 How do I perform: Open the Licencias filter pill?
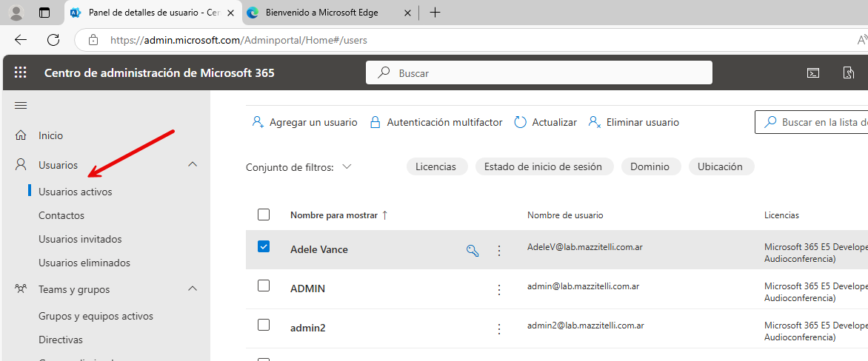pos(435,166)
